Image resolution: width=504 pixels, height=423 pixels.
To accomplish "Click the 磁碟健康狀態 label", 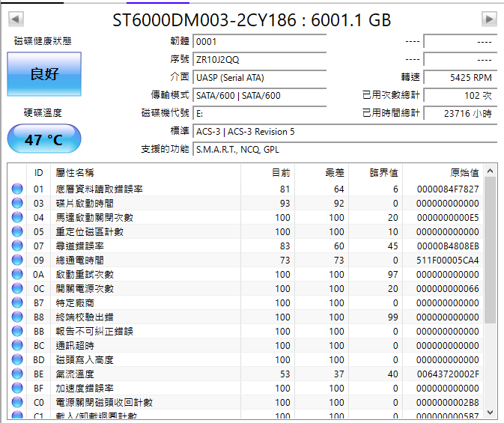I will click(43, 41).
